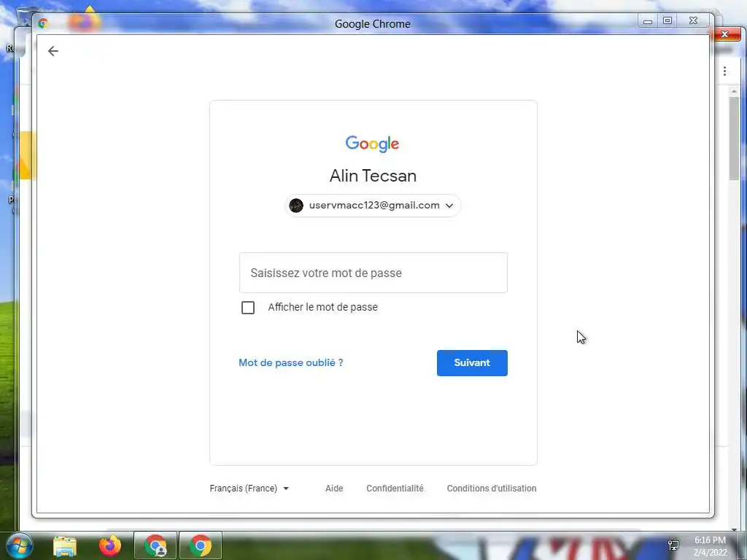Open the Aide link
The width and height of the screenshot is (747, 560).
click(334, 488)
